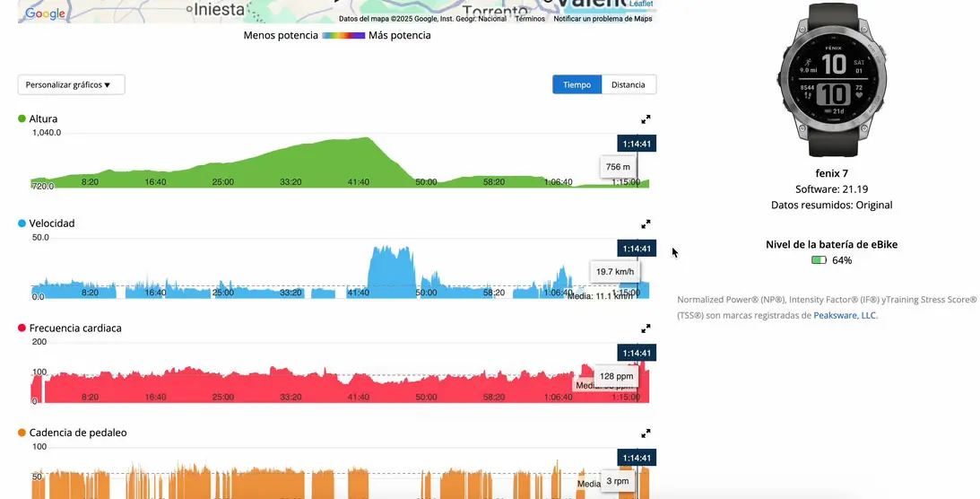Click the fenix 7 device name
The height and width of the screenshot is (499, 980).
831,173
